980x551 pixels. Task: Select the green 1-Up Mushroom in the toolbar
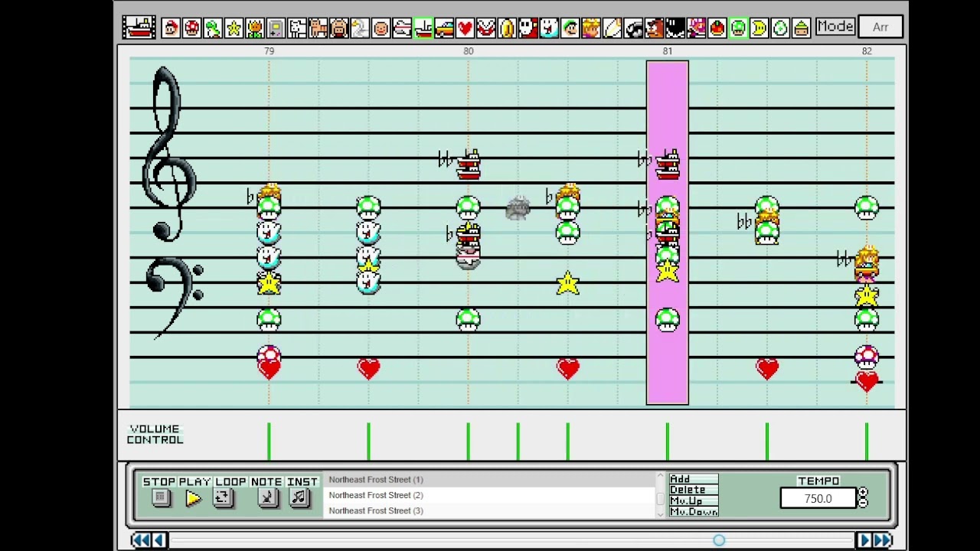point(738,28)
